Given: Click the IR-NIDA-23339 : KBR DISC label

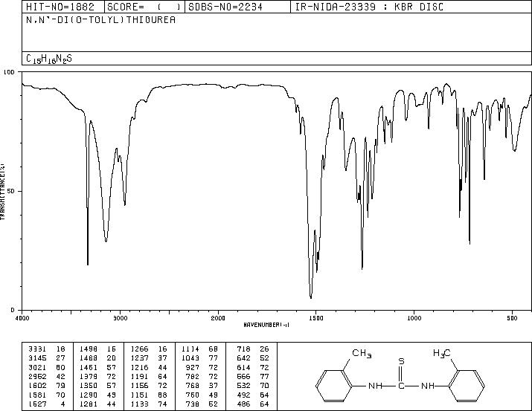Looking at the screenshot, I should point(369,7).
